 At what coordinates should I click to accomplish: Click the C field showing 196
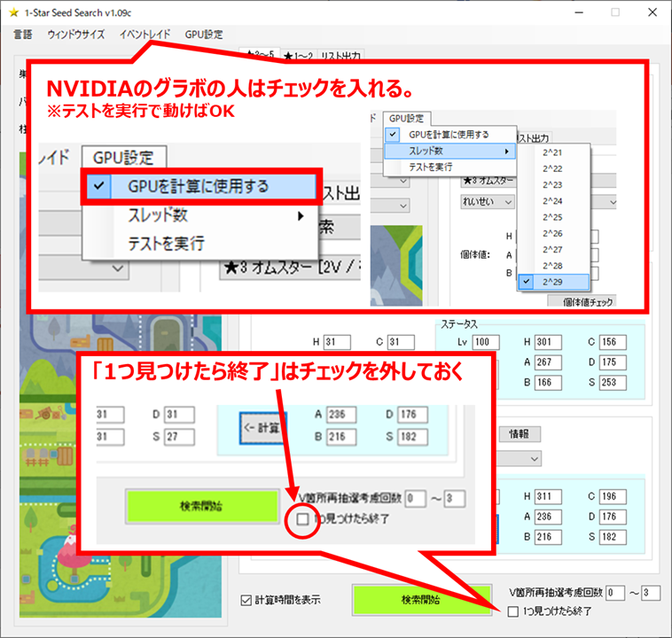pos(613,496)
